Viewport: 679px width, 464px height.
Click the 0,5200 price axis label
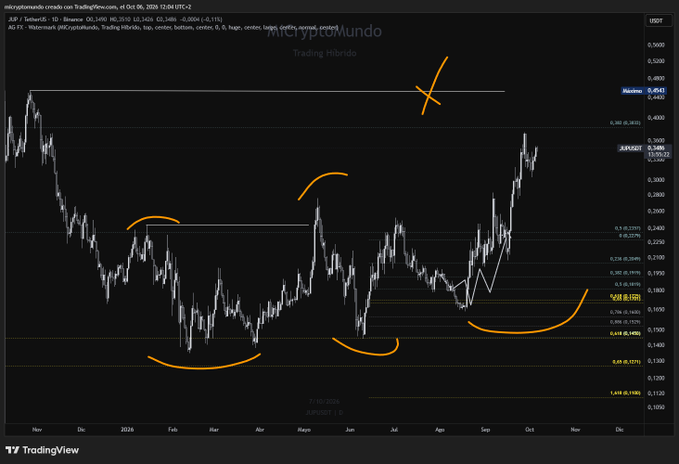point(656,61)
